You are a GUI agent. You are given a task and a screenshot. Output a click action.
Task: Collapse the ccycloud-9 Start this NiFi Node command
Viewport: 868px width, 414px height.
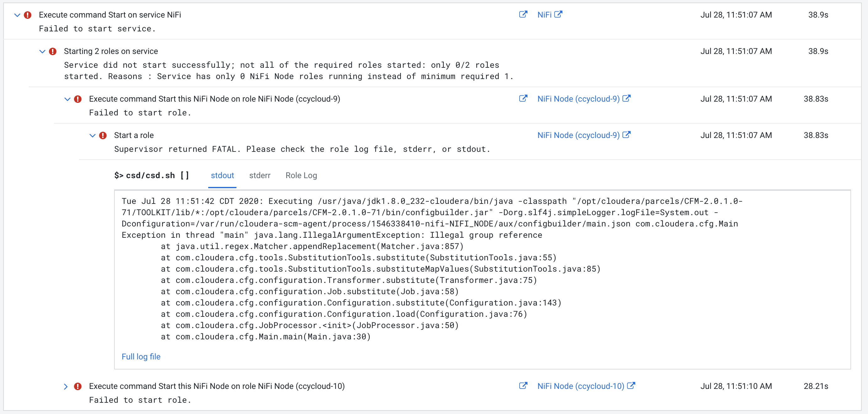point(67,99)
